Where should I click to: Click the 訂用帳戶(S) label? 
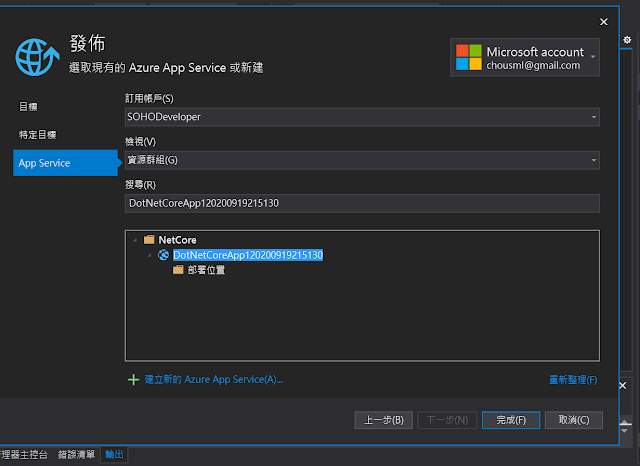pyautogui.click(x=149, y=98)
